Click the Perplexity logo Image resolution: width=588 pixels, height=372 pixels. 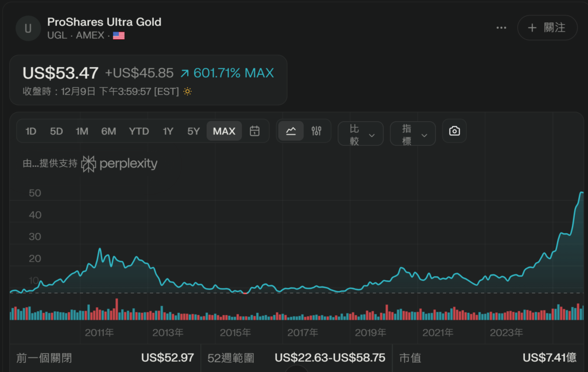pos(119,164)
